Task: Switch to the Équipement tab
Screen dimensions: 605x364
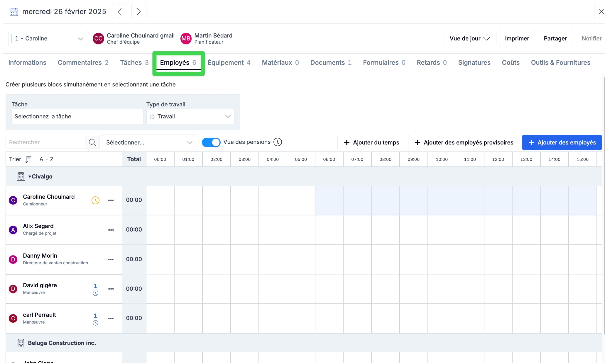Action: point(229,63)
